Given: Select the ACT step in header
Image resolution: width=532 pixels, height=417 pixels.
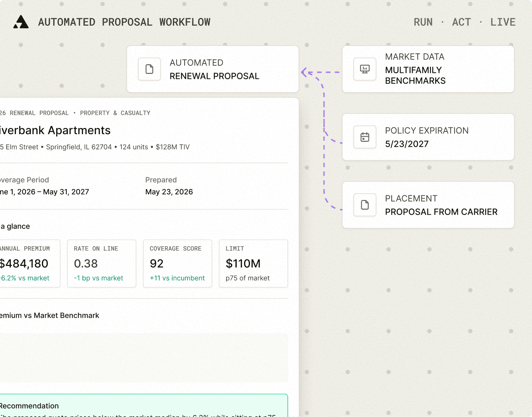Looking at the screenshot, I should 462,22.
